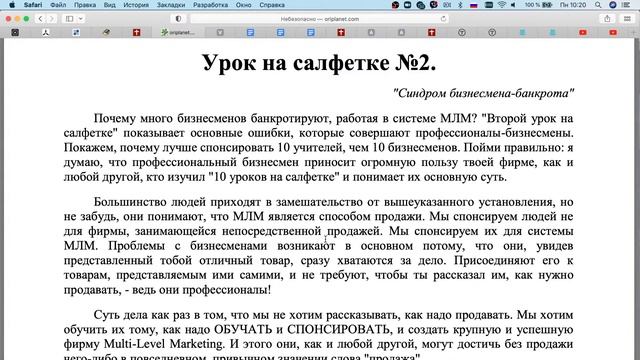Open the volume control in menu bar
Viewport: 640px width, 360px height.
[513, 5]
